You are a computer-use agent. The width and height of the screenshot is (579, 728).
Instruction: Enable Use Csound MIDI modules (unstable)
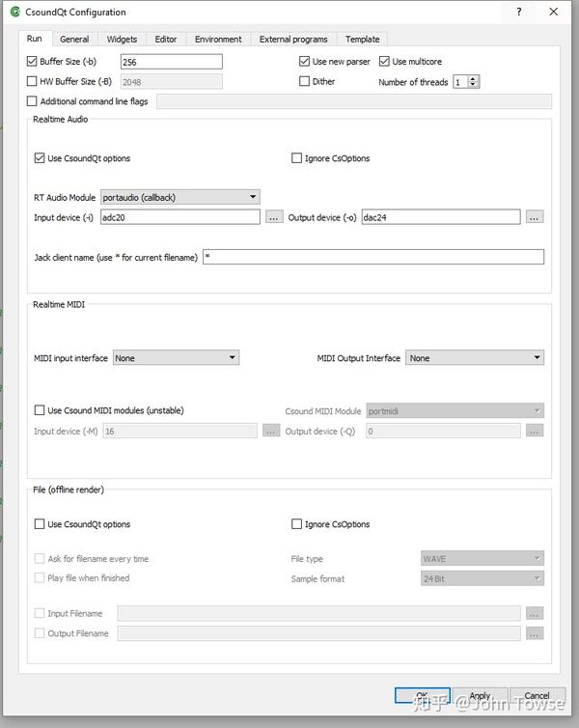(40, 410)
